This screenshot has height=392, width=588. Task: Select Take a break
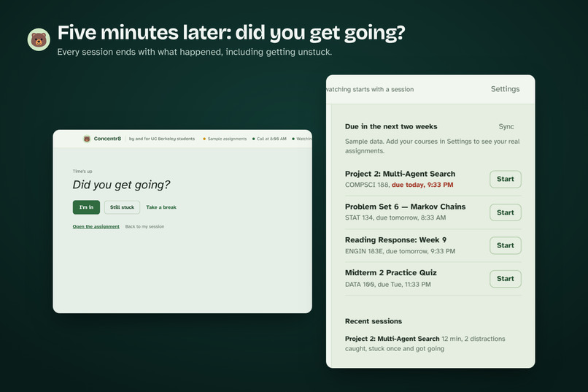pos(161,207)
